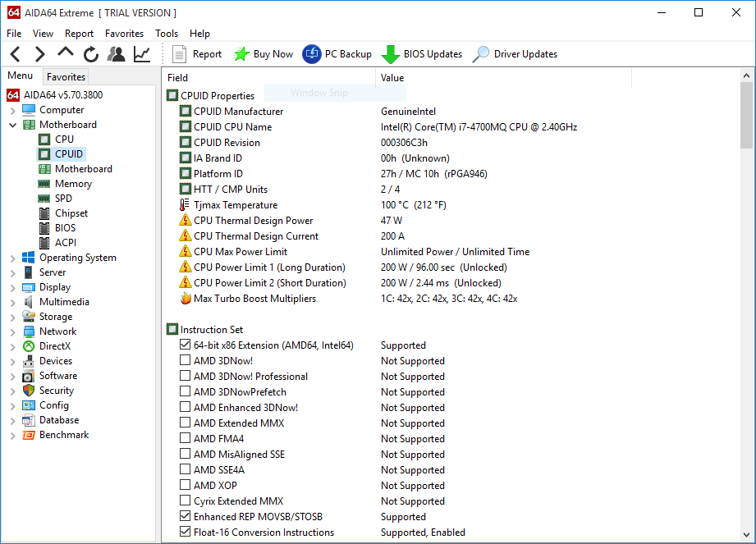Select the Chipset icon in tree

click(44, 213)
